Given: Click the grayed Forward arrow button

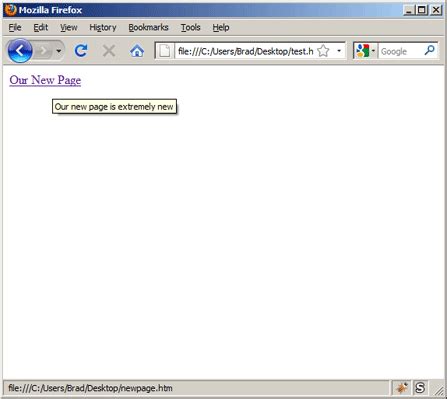Looking at the screenshot, I should pyautogui.click(x=43, y=51).
